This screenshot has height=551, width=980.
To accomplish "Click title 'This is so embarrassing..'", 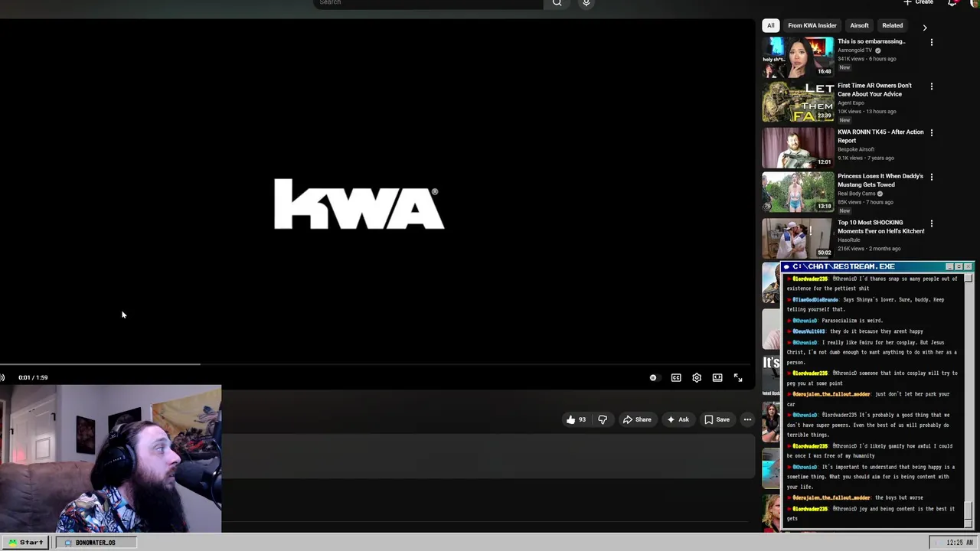I will point(871,41).
